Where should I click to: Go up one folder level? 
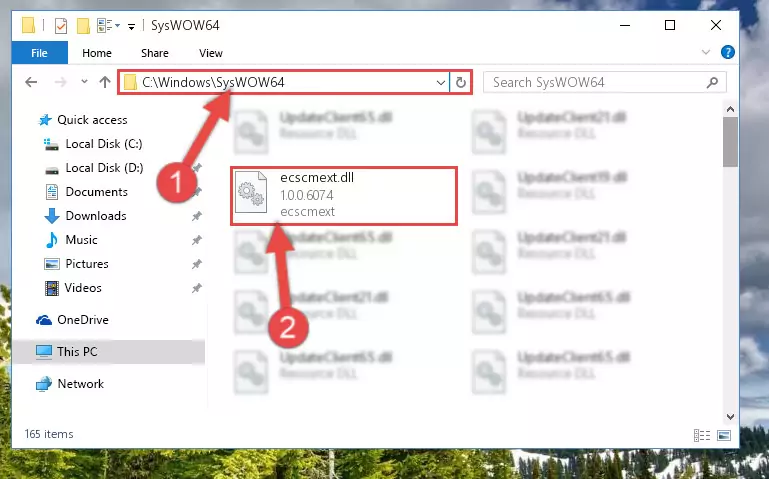[104, 82]
